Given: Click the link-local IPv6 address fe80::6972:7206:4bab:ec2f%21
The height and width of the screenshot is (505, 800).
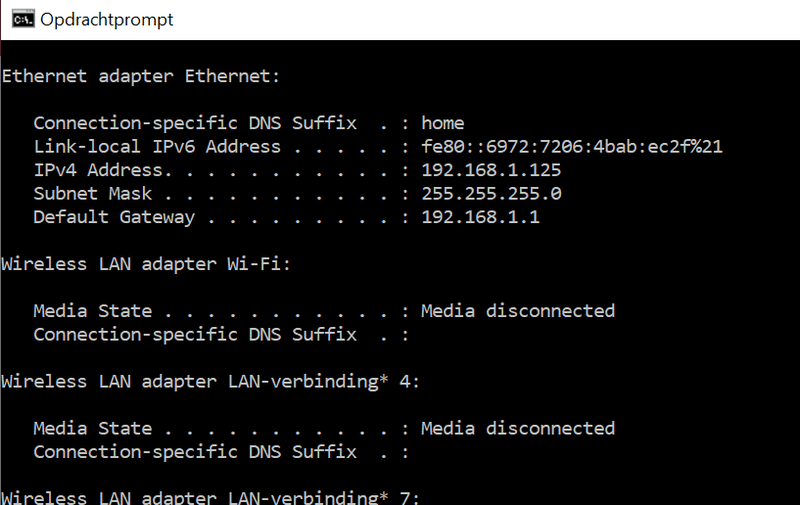Looking at the screenshot, I should (x=572, y=147).
